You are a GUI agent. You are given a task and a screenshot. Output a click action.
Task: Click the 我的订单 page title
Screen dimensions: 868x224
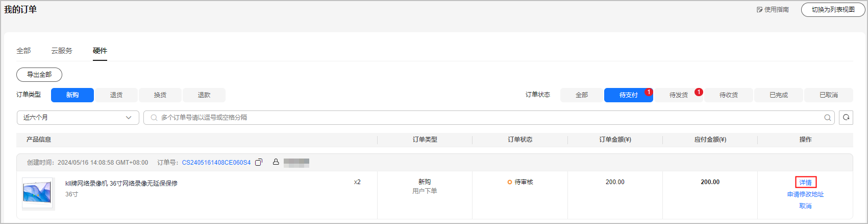tap(20, 10)
